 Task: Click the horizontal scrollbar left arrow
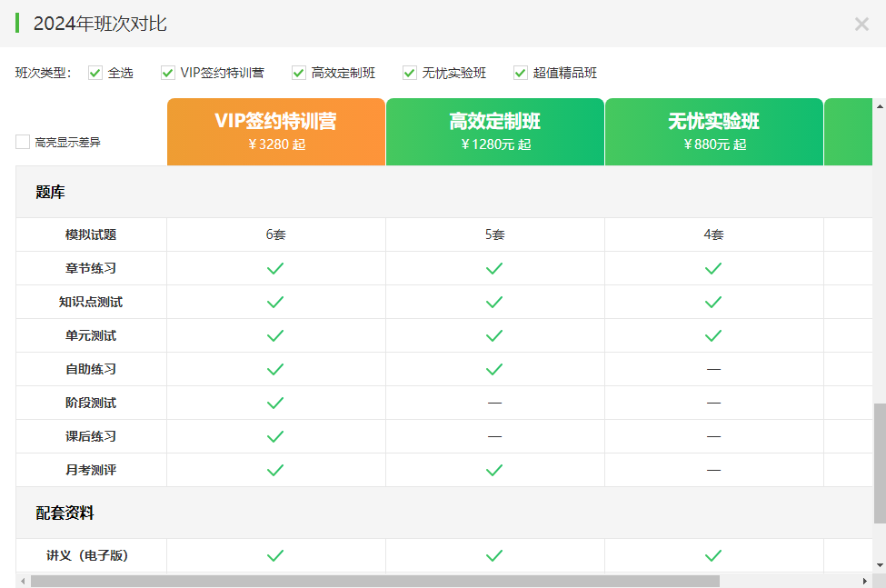[x=23, y=581]
